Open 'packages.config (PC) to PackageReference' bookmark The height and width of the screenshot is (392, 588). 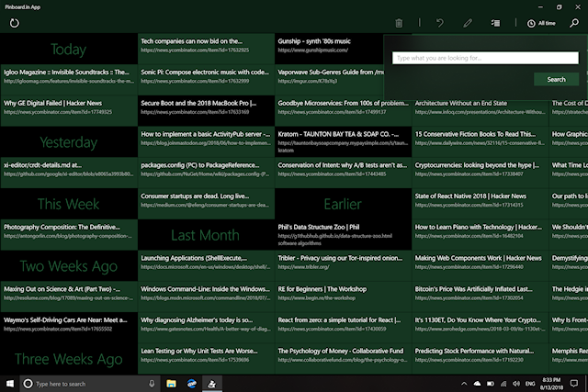click(x=206, y=173)
